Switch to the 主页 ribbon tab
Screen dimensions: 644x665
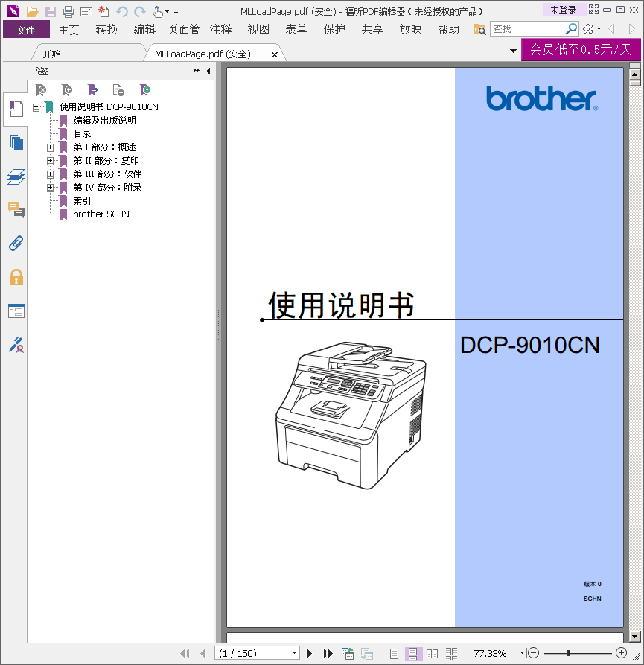(68, 30)
